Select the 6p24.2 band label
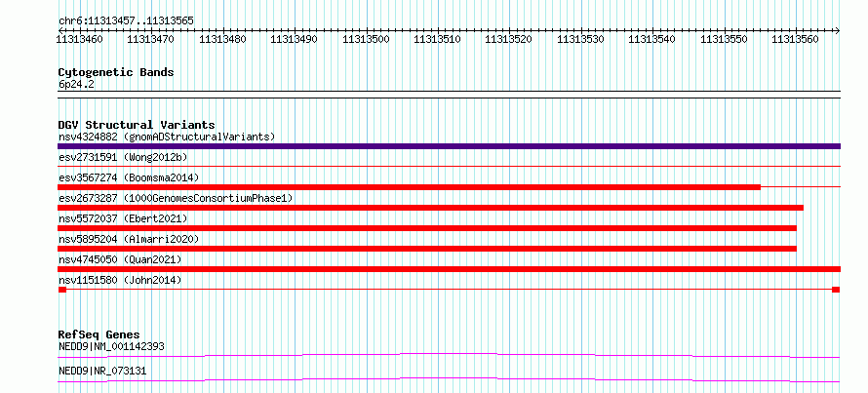 coord(76,84)
